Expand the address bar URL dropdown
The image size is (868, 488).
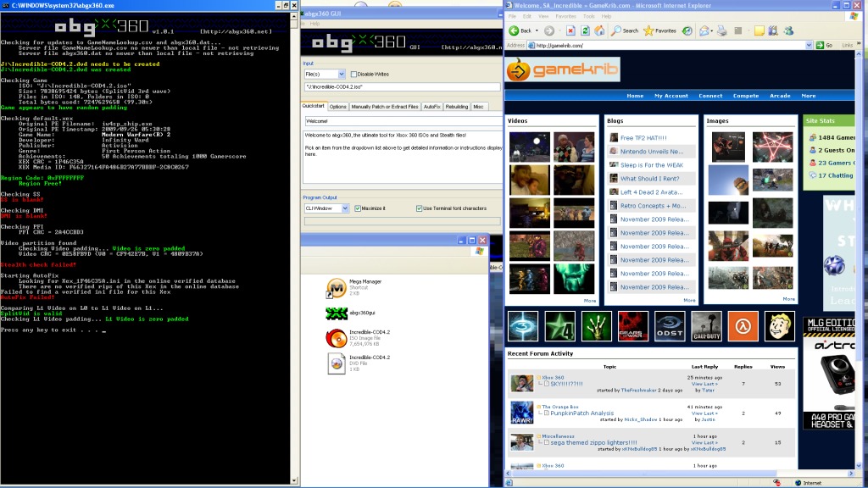pos(809,46)
